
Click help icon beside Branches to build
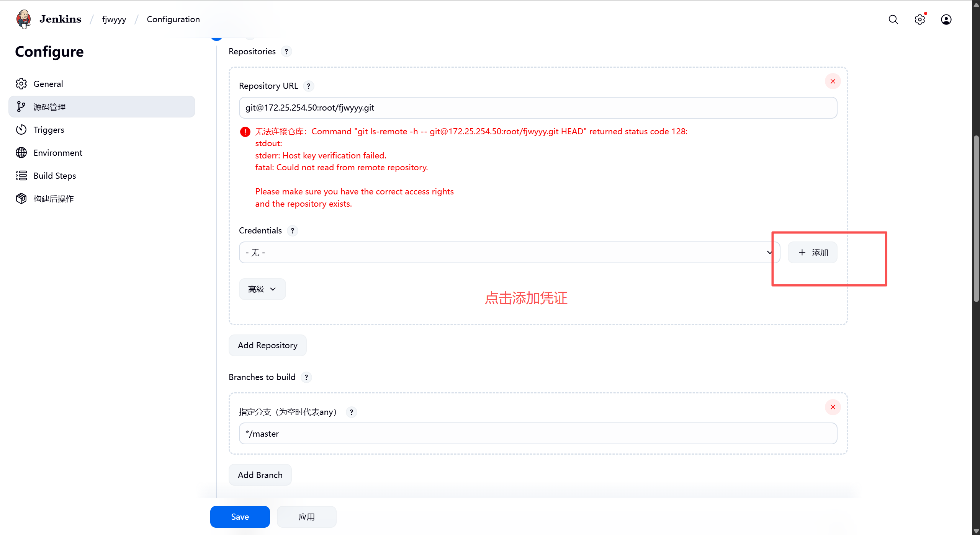[x=306, y=377]
